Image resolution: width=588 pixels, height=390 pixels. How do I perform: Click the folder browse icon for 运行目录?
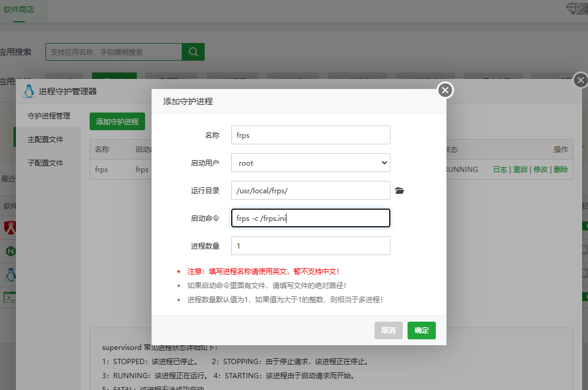coord(399,191)
